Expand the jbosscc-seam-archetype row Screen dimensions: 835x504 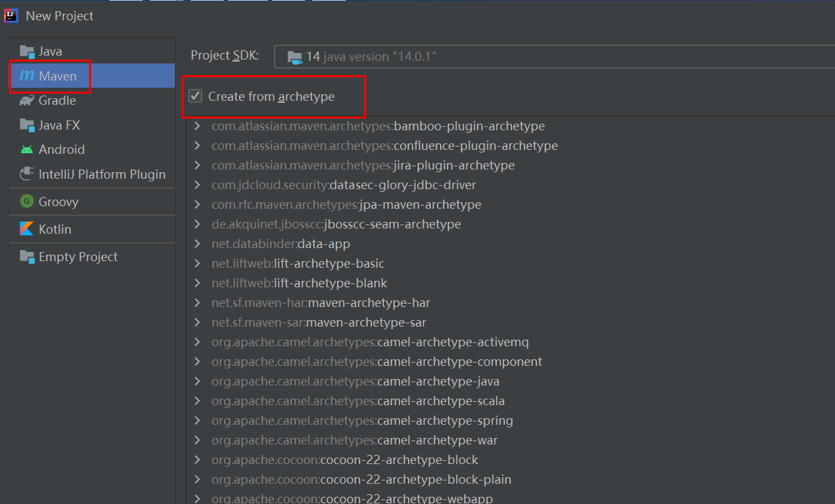pos(197,225)
